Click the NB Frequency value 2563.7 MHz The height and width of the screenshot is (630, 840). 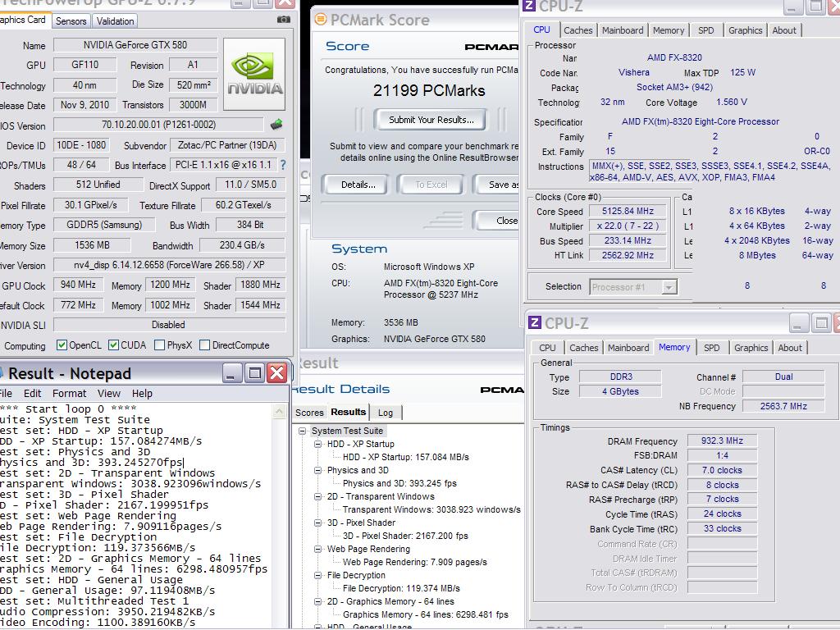[x=783, y=406]
